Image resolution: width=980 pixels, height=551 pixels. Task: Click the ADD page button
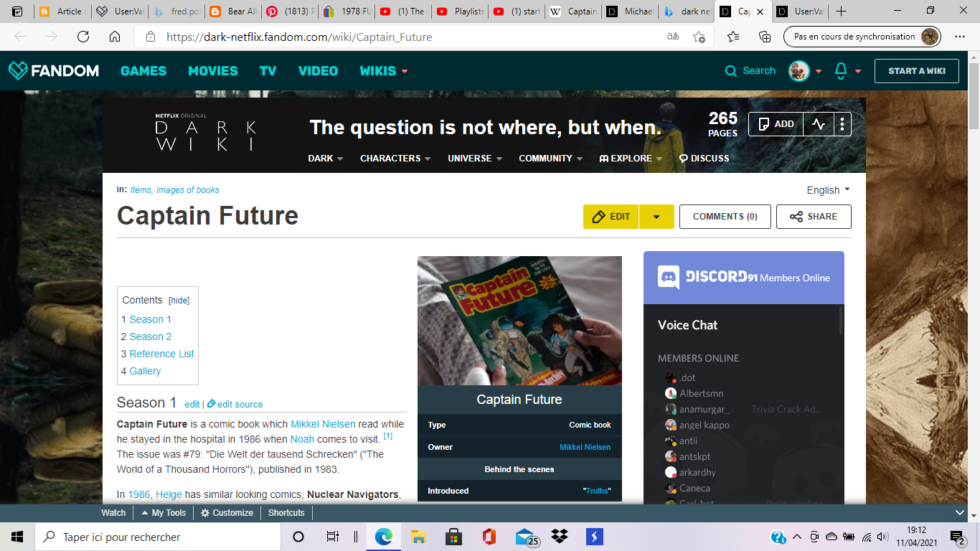(776, 124)
